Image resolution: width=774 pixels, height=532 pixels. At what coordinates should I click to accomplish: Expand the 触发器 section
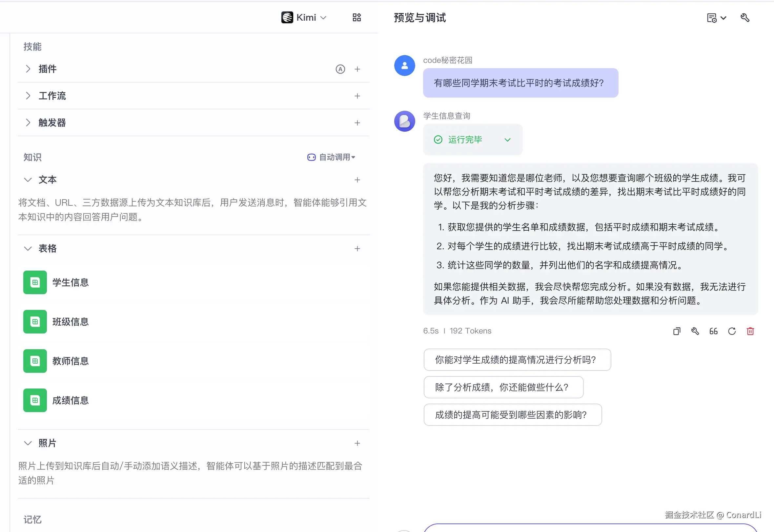(28, 123)
